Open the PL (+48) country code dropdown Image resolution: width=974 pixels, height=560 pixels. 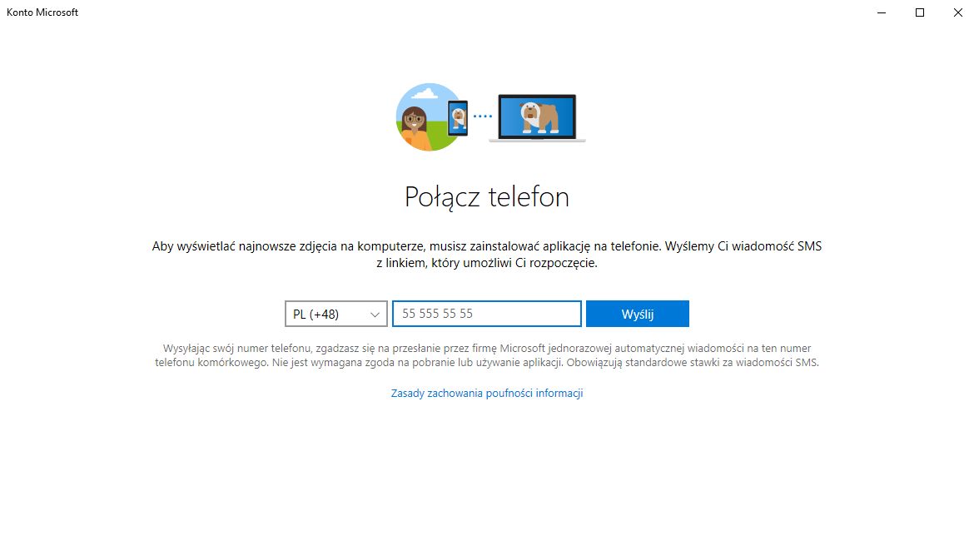[x=335, y=314]
